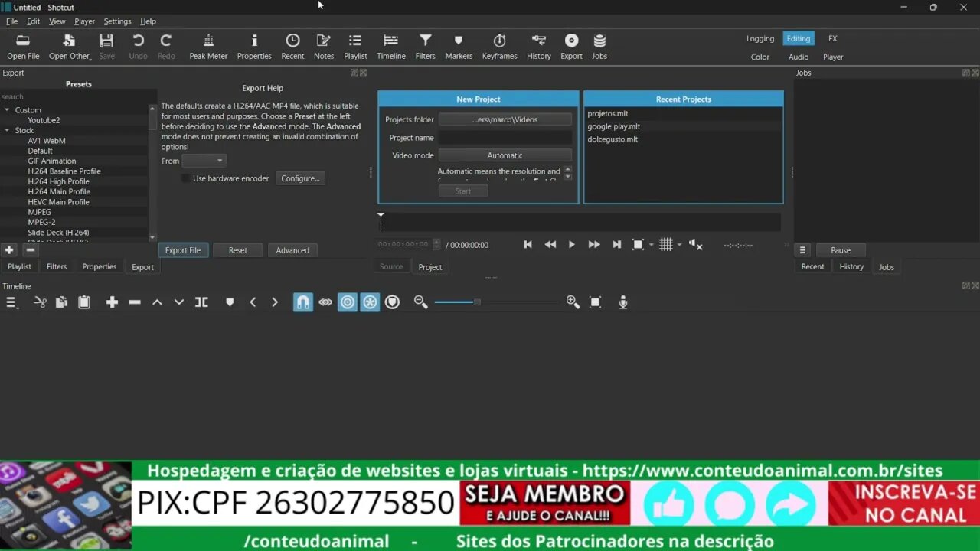
Task: Open the Jobs panel menu button
Action: point(802,250)
